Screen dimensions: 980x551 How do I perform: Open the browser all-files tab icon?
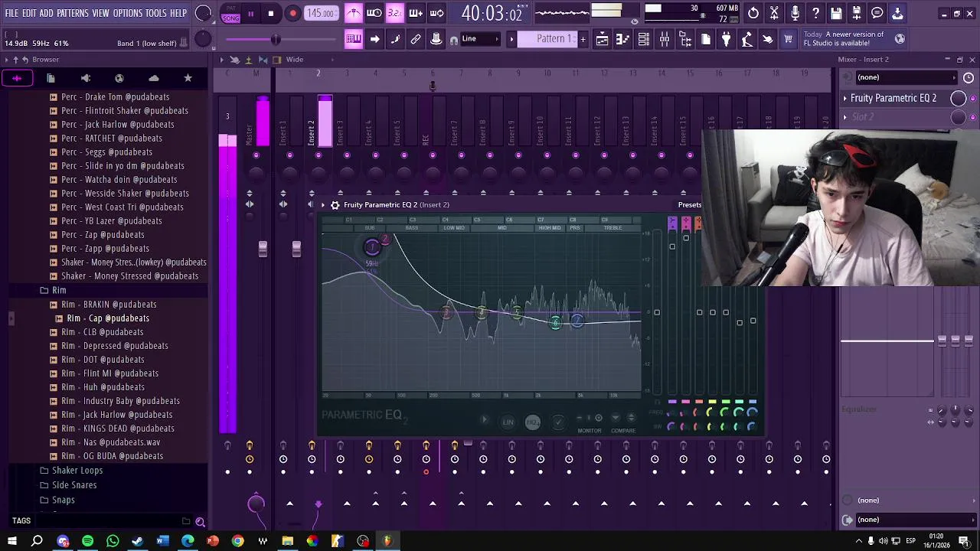click(17, 78)
